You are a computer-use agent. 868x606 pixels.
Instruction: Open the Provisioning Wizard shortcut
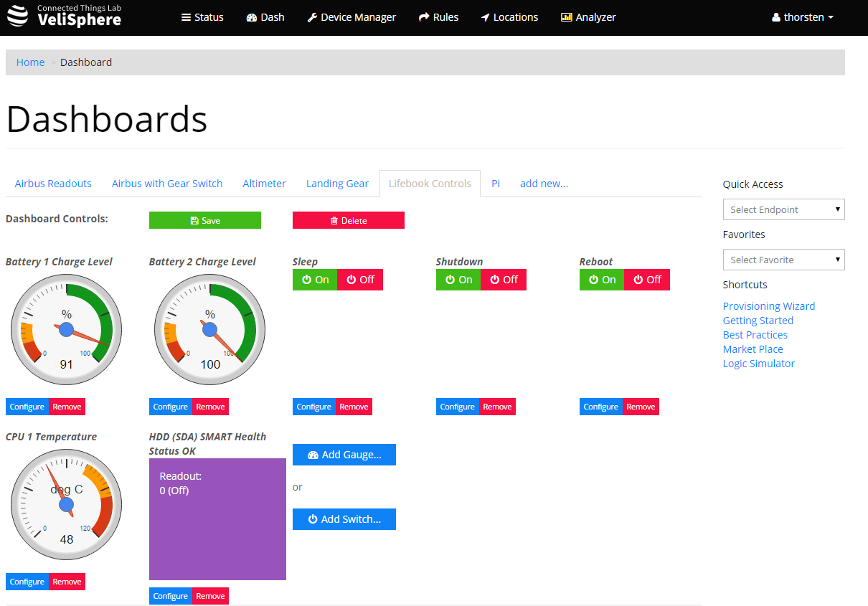(x=768, y=306)
